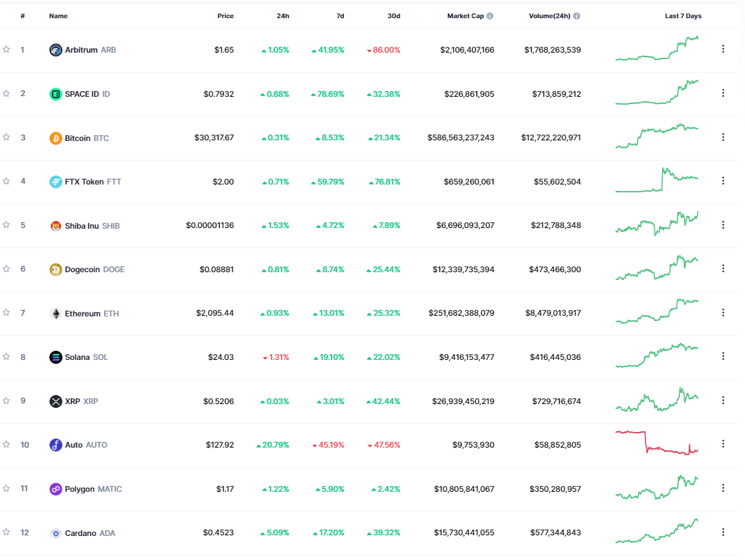This screenshot has height=560, width=745.
Task: Sort by the 7d column header
Action: point(340,16)
